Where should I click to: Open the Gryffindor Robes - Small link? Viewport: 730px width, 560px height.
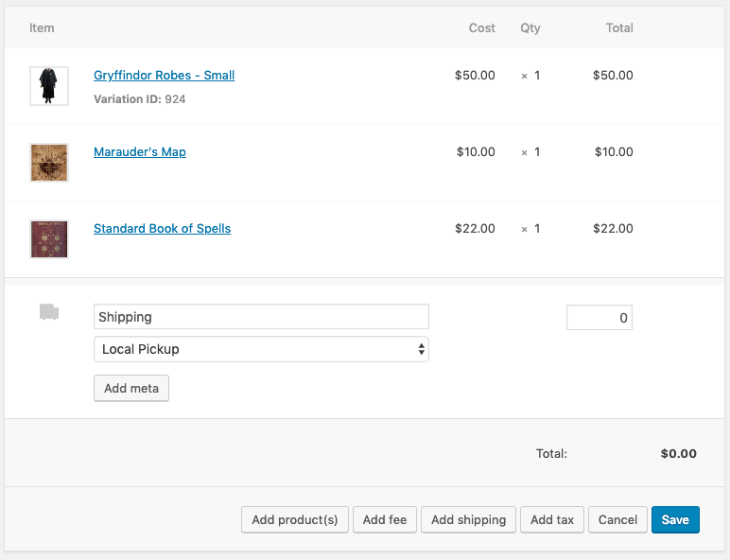click(164, 76)
